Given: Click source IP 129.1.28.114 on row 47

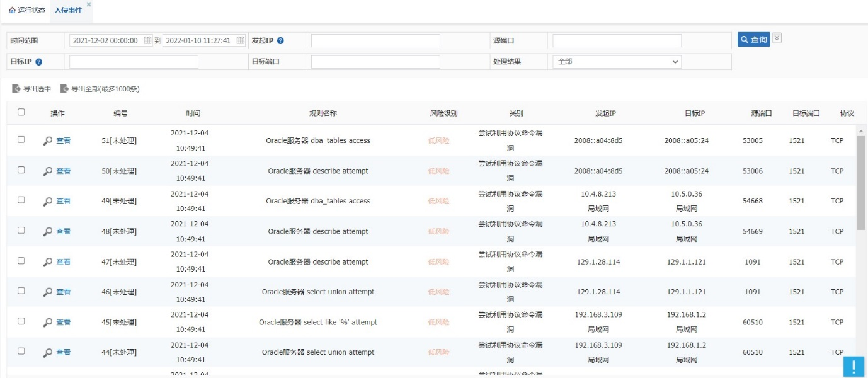Looking at the screenshot, I should (598, 262).
